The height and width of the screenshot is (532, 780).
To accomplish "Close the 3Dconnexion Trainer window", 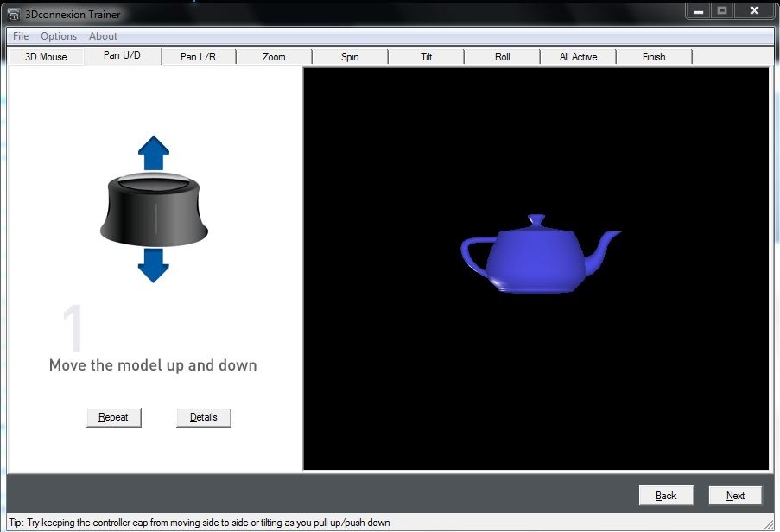I will tap(754, 11).
